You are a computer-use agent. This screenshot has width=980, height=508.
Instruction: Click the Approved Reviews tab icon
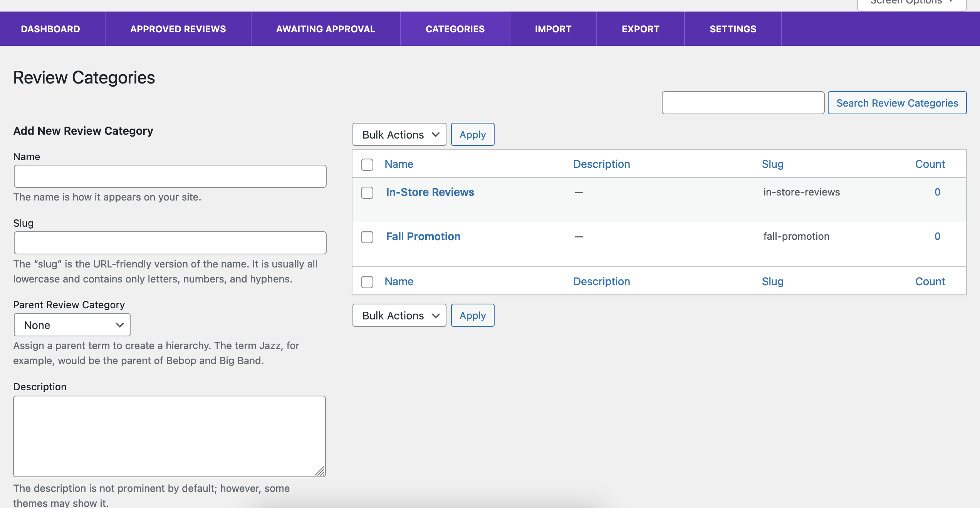point(178,28)
